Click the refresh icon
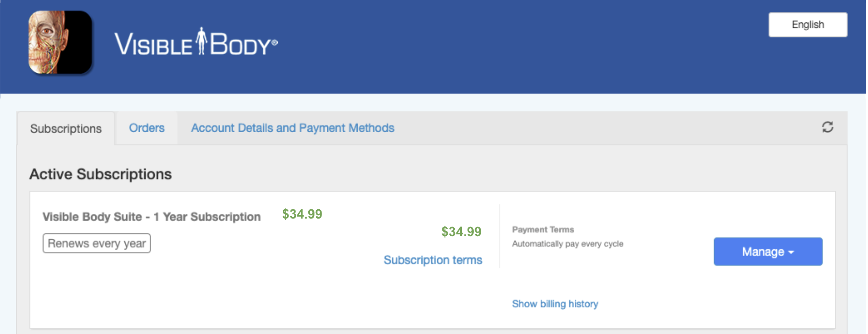Viewport: 868px width, 334px height. [x=827, y=127]
